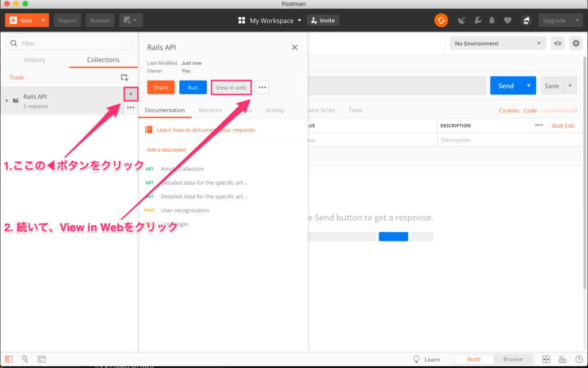
Task: Toggle the sidebar visibility icon
Action: [9, 359]
